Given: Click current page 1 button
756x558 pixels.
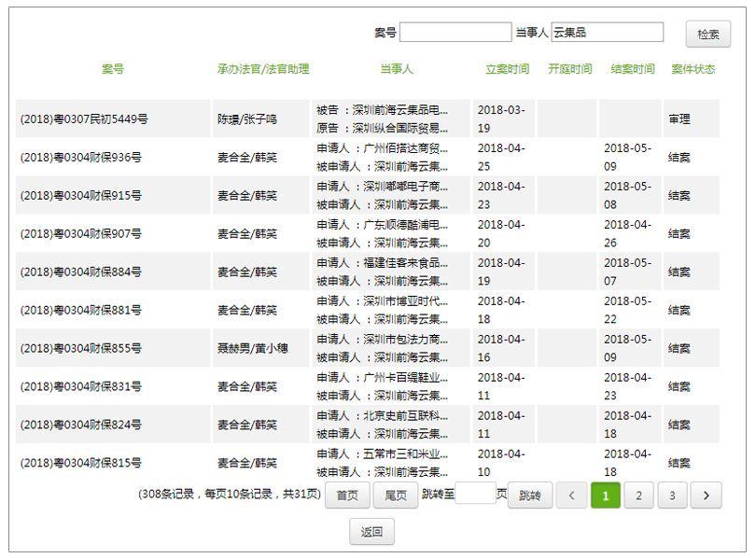Looking at the screenshot, I should click(x=605, y=495).
